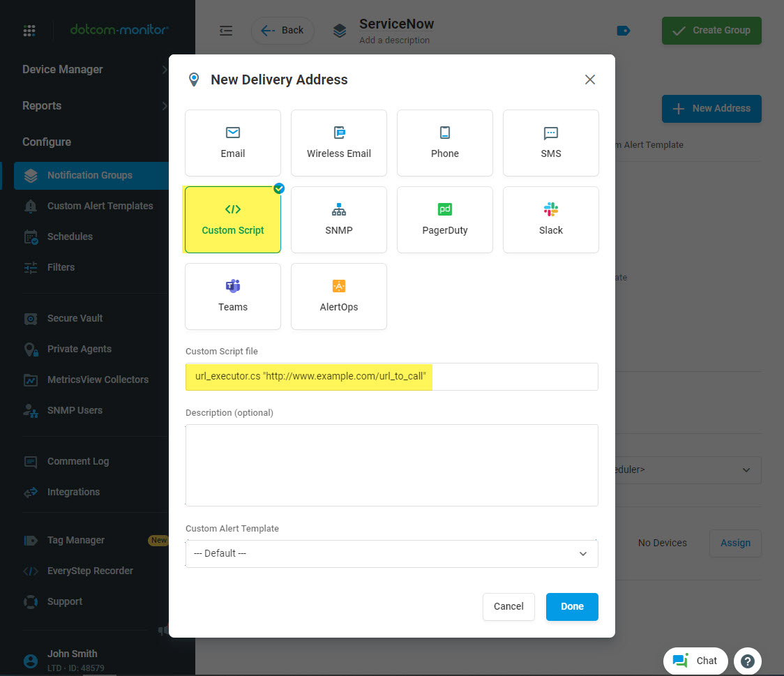Screen dimensions: 784x676
Task: Pick the SMS delivery address type
Action: (551, 143)
